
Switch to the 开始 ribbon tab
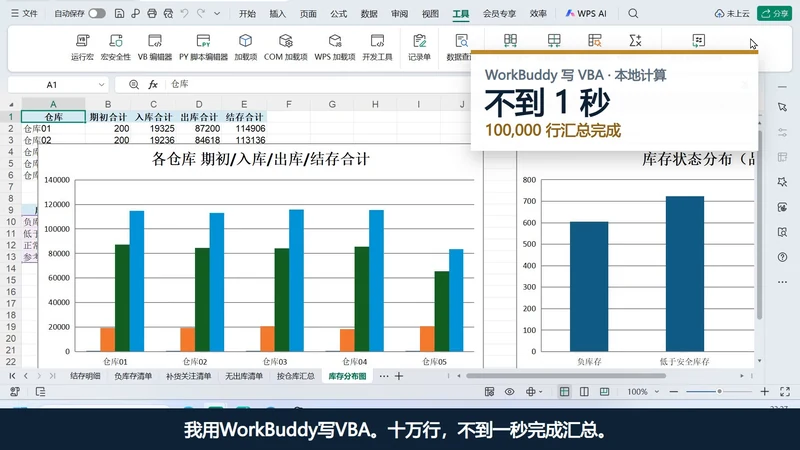[247, 14]
